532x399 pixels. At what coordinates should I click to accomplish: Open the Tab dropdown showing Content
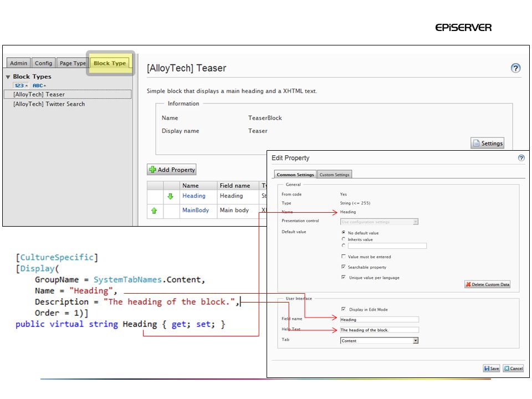click(x=379, y=341)
